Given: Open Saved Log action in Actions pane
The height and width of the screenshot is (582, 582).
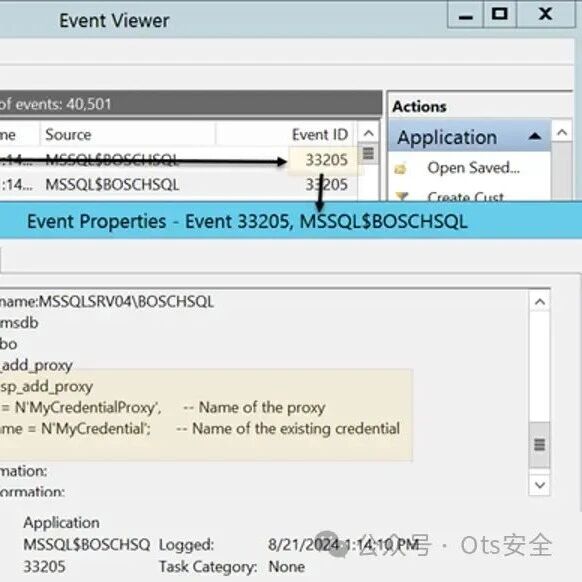Looking at the screenshot, I should [x=473, y=168].
